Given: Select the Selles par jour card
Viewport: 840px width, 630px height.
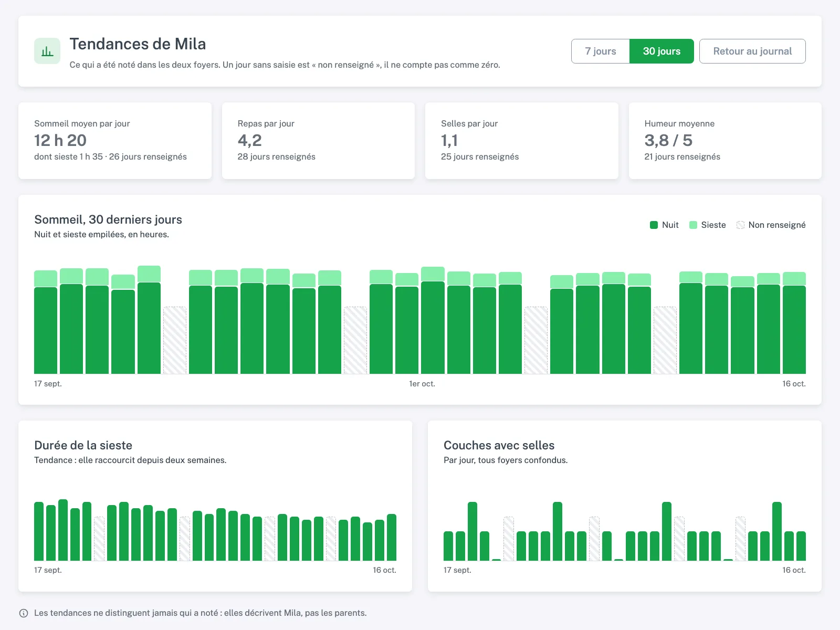Looking at the screenshot, I should (x=522, y=141).
